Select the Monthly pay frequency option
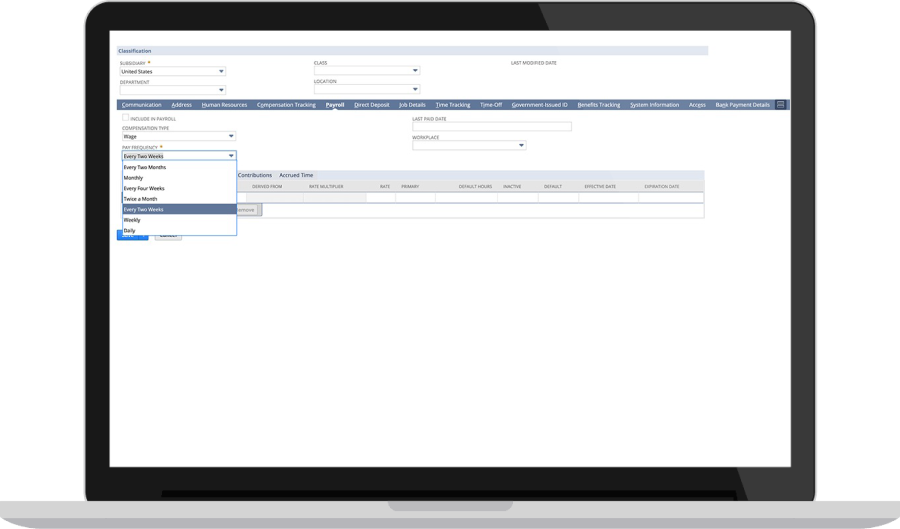Screen dimensions: 900x529 point(179,178)
